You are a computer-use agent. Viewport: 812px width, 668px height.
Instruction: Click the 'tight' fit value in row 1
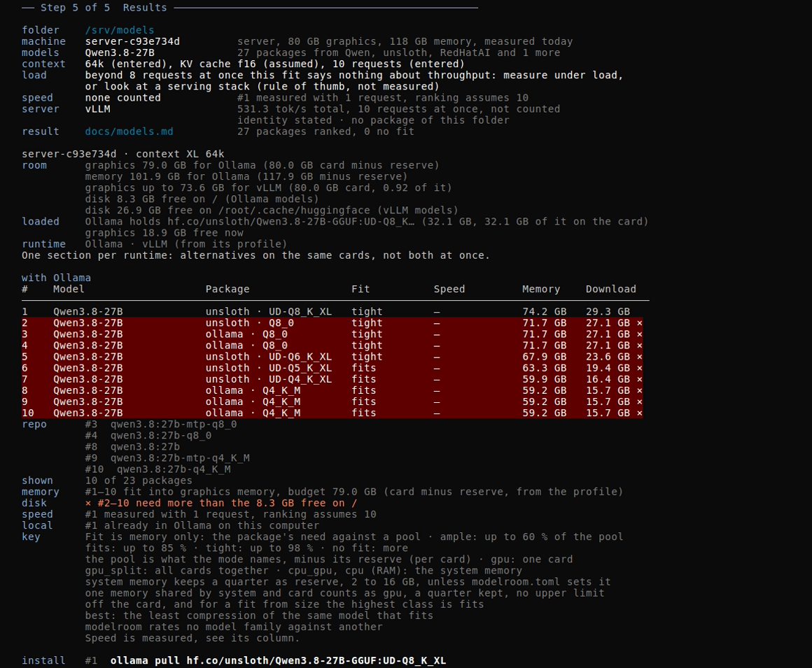click(x=367, y=311)
